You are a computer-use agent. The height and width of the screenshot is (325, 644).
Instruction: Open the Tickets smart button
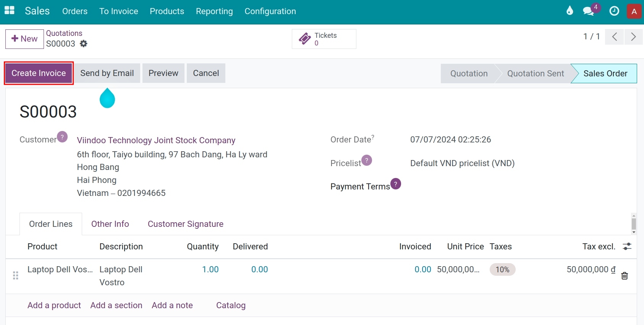[x=324, y=39]
